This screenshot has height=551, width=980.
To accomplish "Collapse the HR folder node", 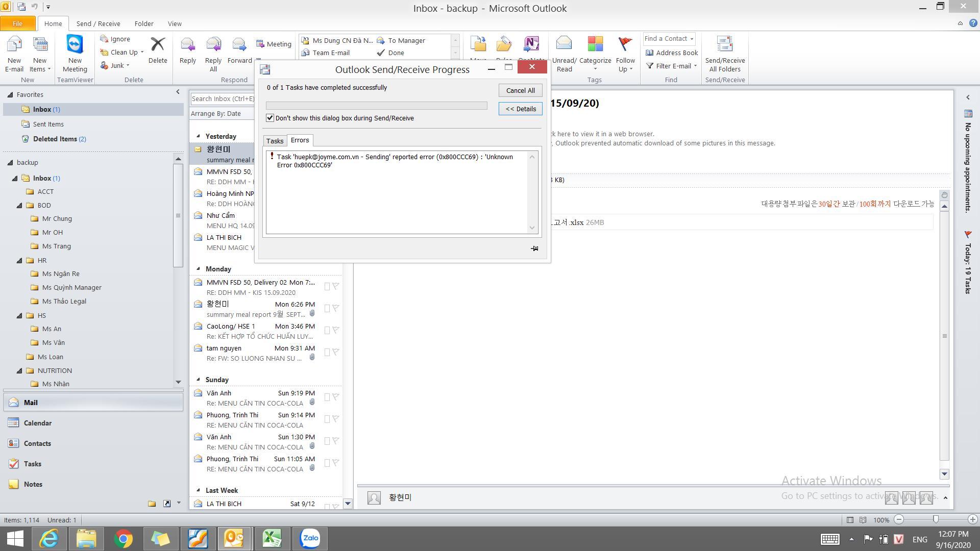I will 20,261.
